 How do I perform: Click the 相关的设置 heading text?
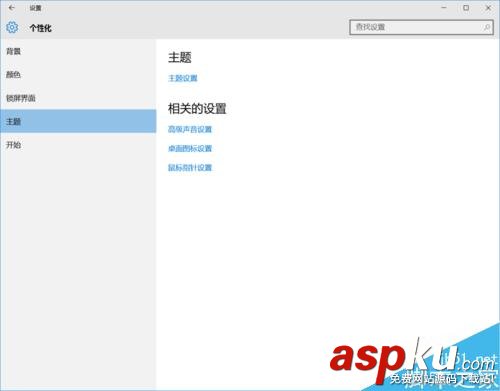(x=197, y=109)
